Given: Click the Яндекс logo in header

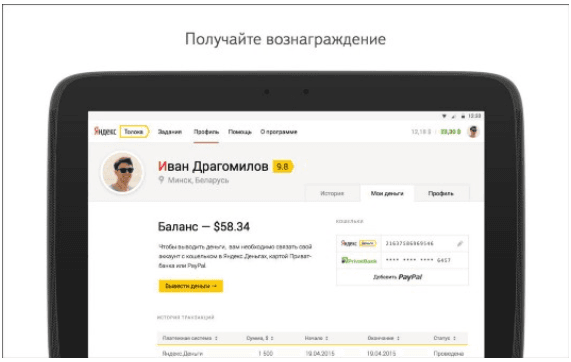Looking at the screenshot, I should 105,131.
